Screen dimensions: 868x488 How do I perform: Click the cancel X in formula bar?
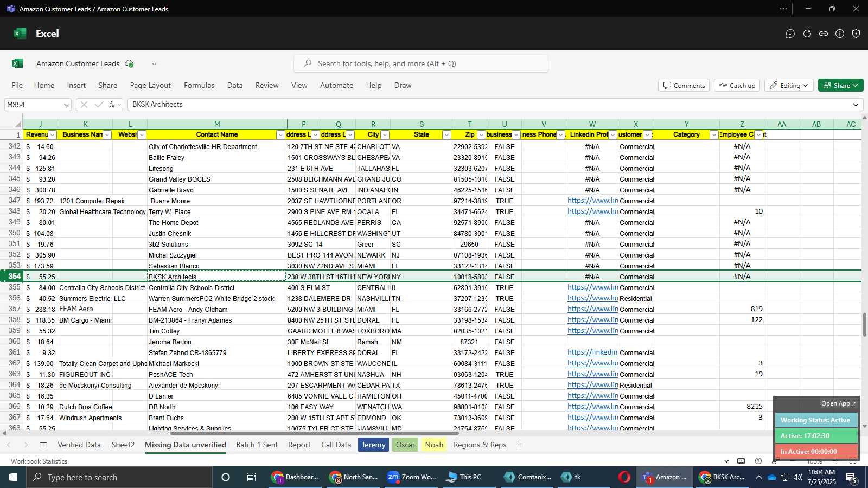pyautogui.click(x=84, y=105)
